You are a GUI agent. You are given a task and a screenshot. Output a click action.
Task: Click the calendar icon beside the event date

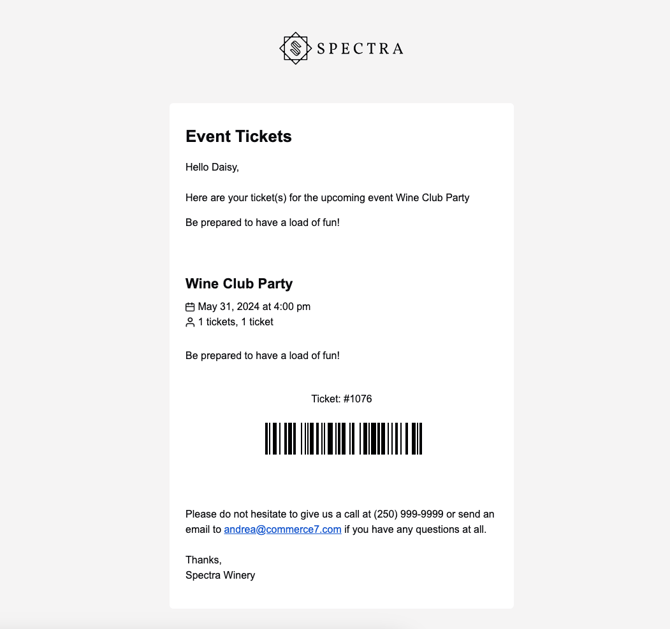coord(190,307)
